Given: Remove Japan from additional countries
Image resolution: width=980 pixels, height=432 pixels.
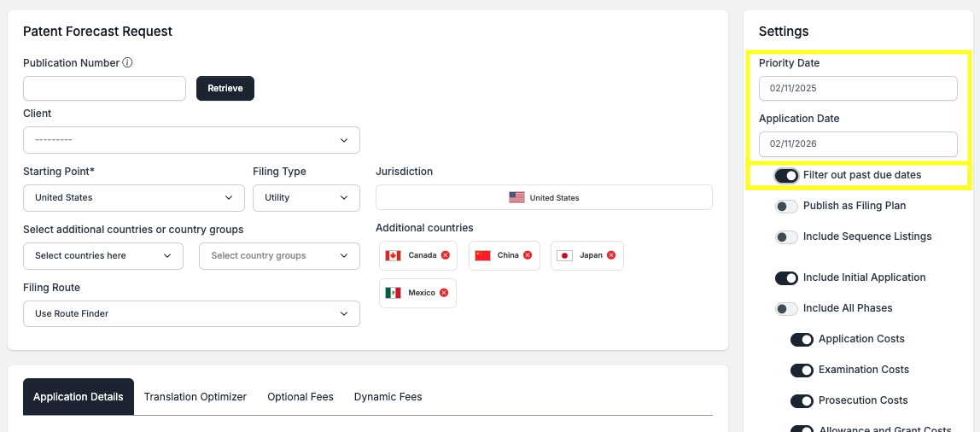Looking at the screenshot, I should tap(611, 255).
